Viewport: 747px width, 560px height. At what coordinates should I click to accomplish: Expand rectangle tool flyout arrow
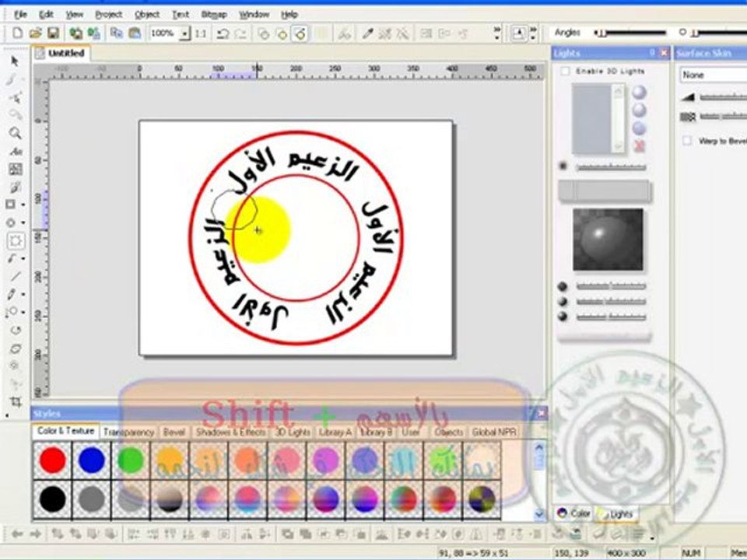pyautogui.click(x=23, y=205)
